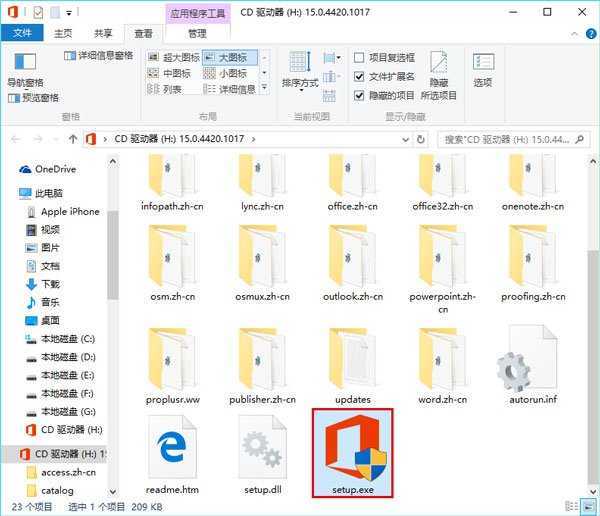Select the osmux.zh-cn folder
Image resolution: width=600 pixels, height=516 pixels.
pos(262,263)
